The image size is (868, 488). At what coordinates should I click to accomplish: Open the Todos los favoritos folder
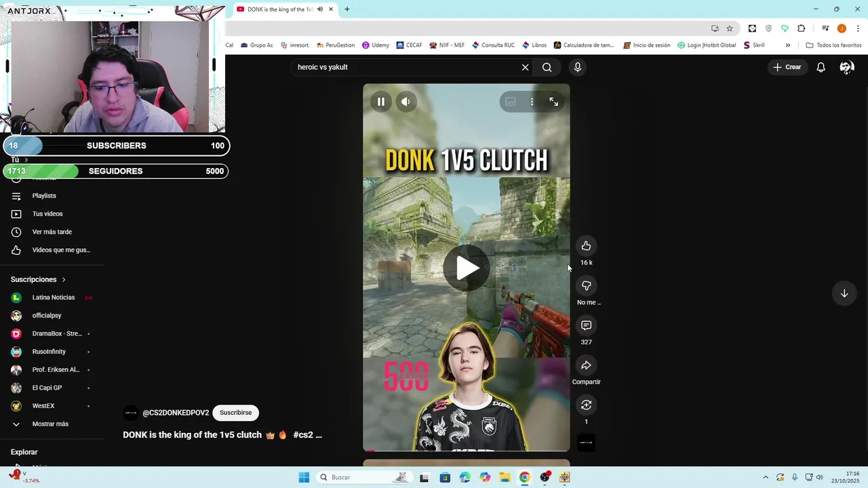pyautogui.click(x=833, y=45)
